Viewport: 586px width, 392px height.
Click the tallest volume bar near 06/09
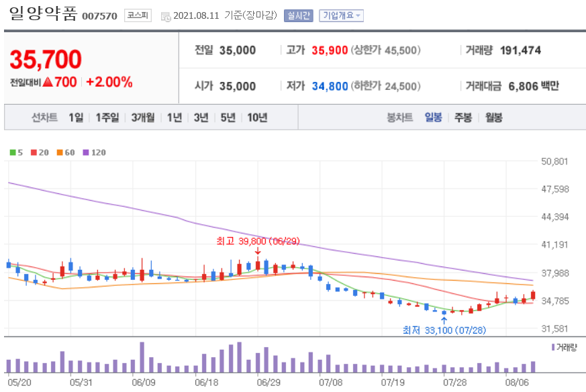coord(142,357)
